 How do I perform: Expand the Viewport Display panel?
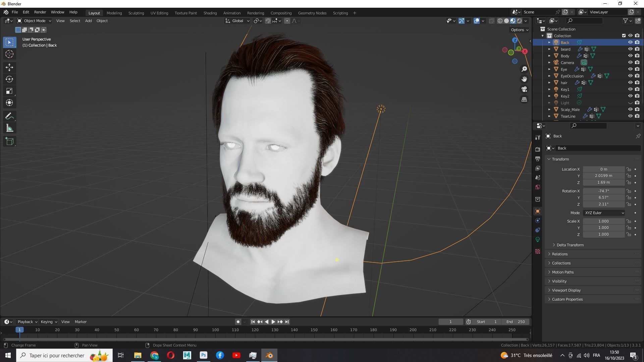click(x=566, y=290)
